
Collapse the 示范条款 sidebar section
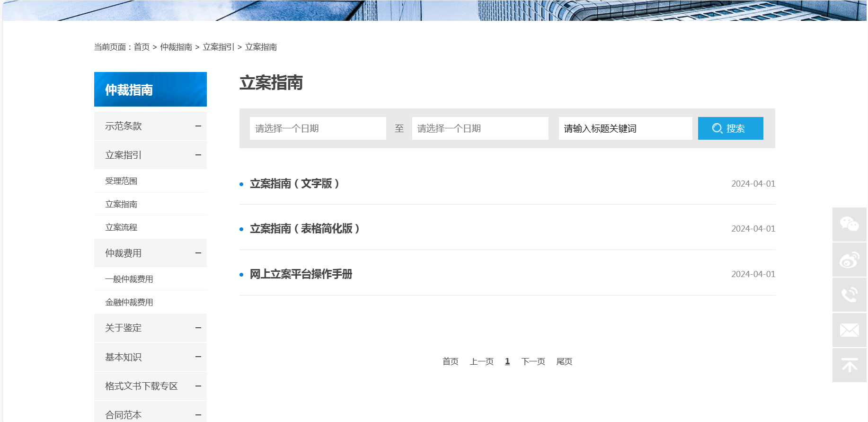198,126
